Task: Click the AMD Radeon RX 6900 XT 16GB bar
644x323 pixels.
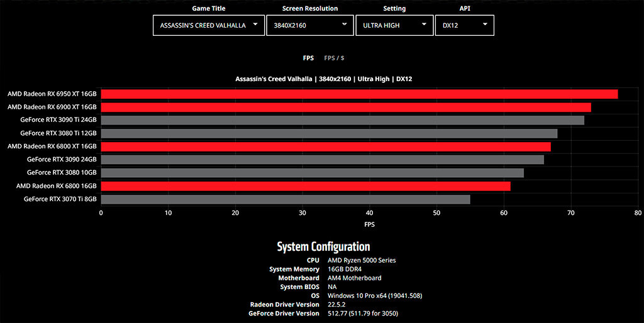Action: pos(346,107)
